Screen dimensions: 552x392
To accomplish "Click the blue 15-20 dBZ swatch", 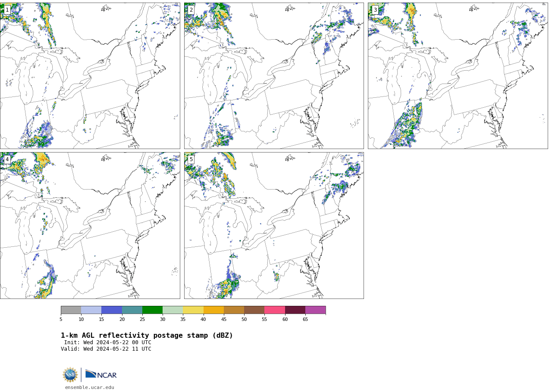I will point(112,310).
